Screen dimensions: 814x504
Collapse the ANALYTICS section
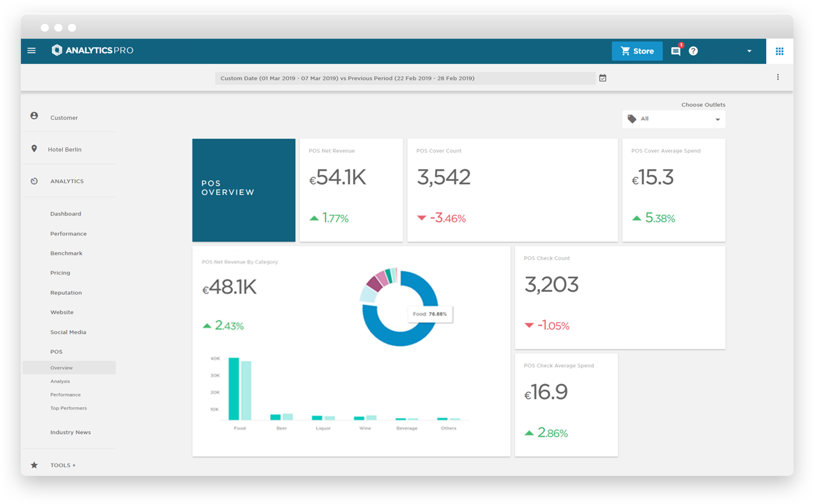[x=67, y=181]
